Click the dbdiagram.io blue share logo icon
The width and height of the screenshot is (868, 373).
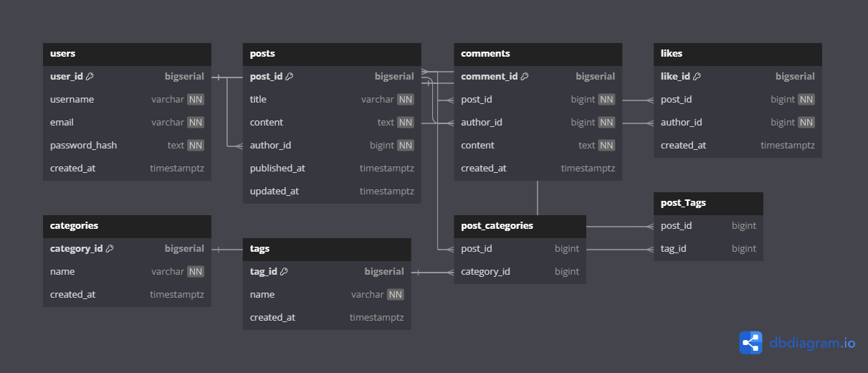coord(750,343)
